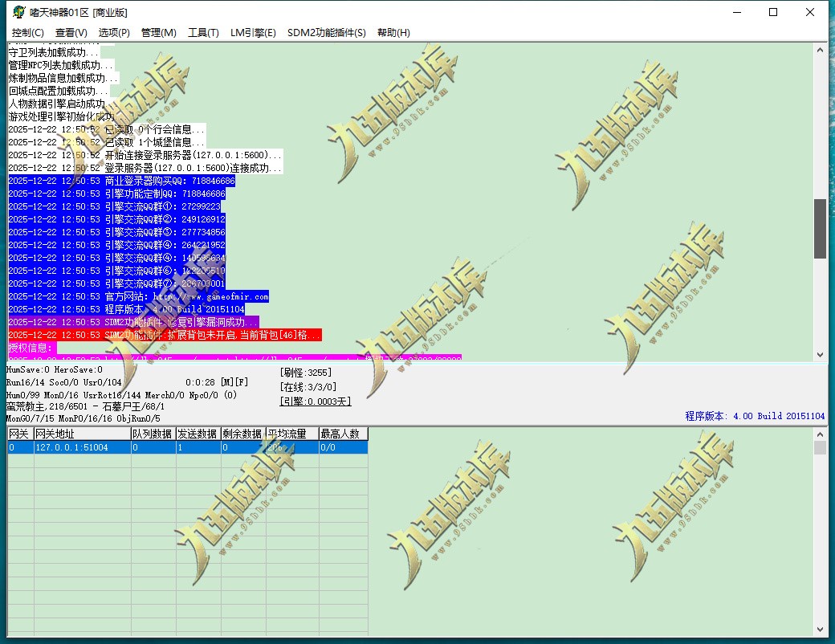Click the 官方网站 gameofmir.com log line
The width and height of the screenshot is (835, 644).
tap(138, 296)
